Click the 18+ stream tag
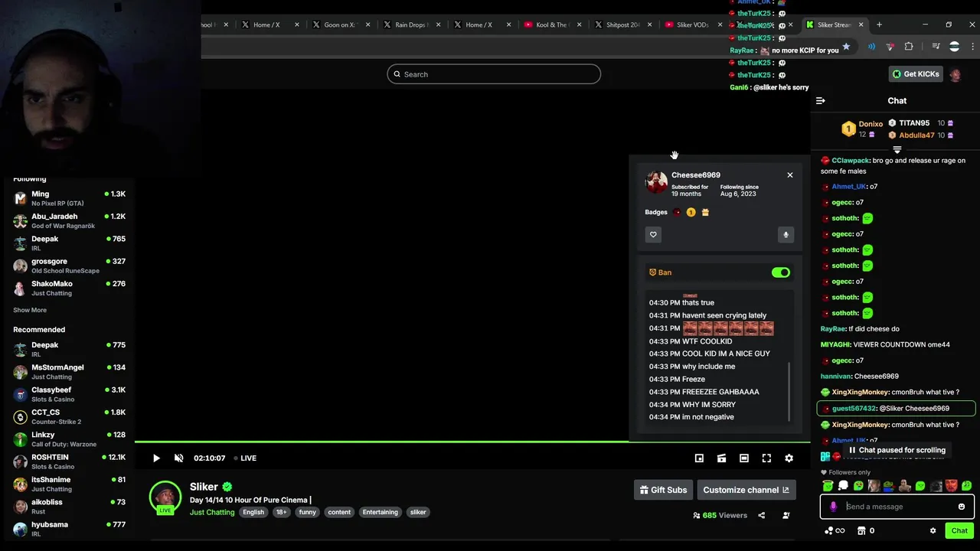The height and width of the screenshot is (551, 980). 282,512
